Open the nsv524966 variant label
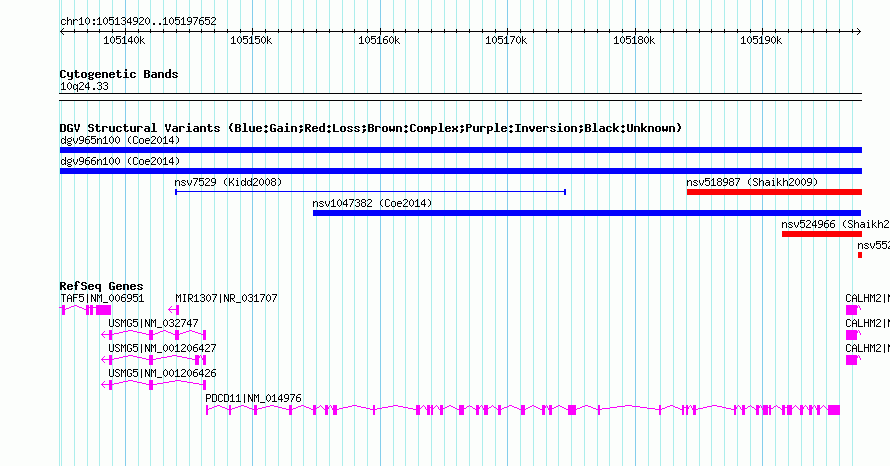Image resolution: width=890 pixels, height=466 pixels. point(836,224)
